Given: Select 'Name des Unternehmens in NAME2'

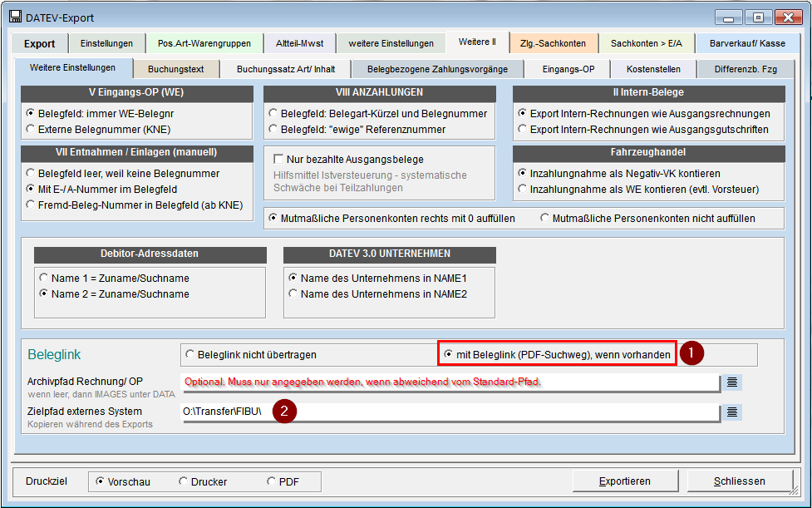Looking at the screenshot, I should 378,294.
